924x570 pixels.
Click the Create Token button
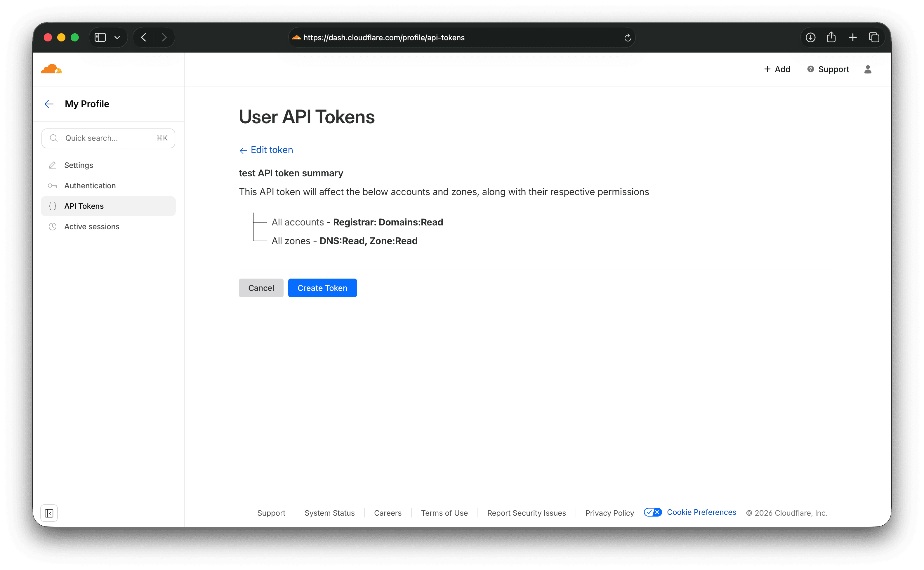click(x=322, y=288)
